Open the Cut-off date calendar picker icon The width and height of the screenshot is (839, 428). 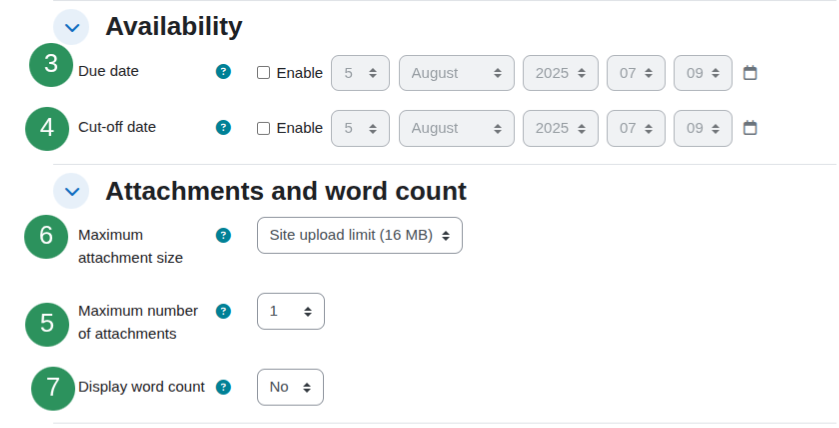pyautogui.click(x=750, y=128)
